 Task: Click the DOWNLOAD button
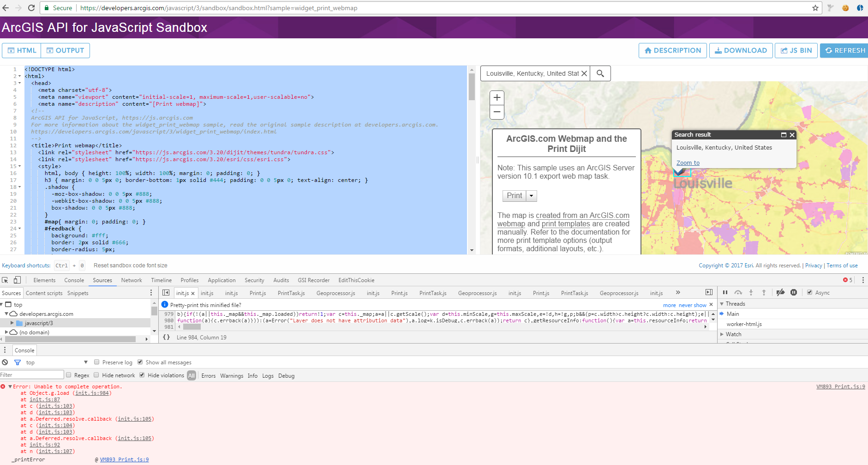click(741, 50)
